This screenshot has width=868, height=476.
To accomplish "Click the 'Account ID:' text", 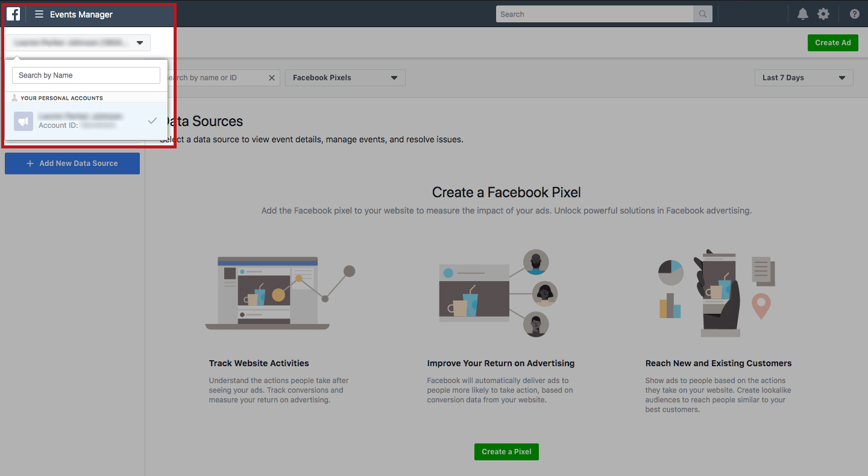I will [x=58, y=125].
